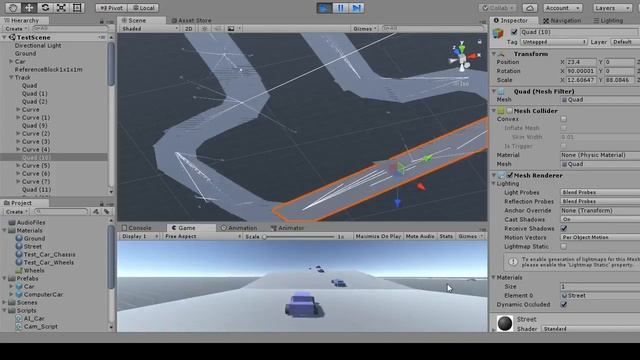Select the Hand tool in toolbar
The height and width of the screenshot is (360, 640).
[x=13, y=8]
